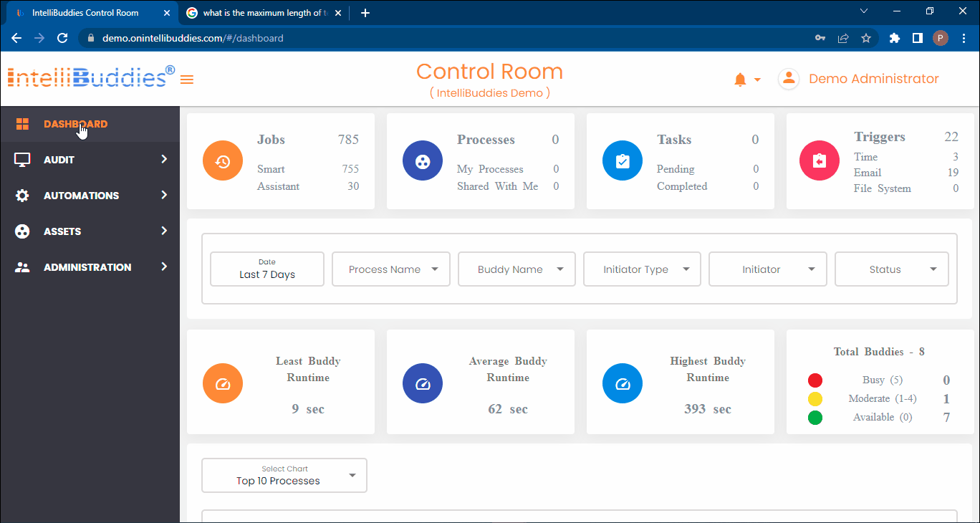Viewport: 980px width, 523px height.
Task: Click the Average Buddy Runtime gauge icon
Action: [x=423, y=383]
